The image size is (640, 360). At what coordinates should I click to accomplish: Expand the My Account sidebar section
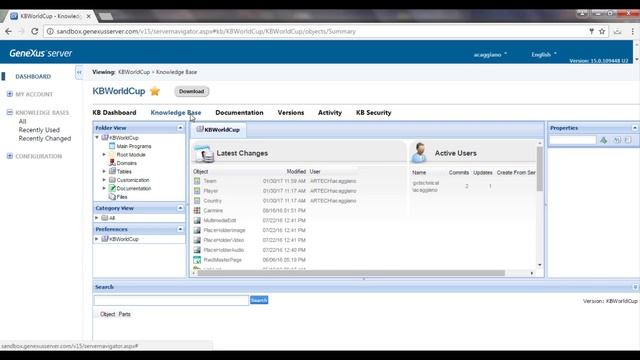point(10,94)
